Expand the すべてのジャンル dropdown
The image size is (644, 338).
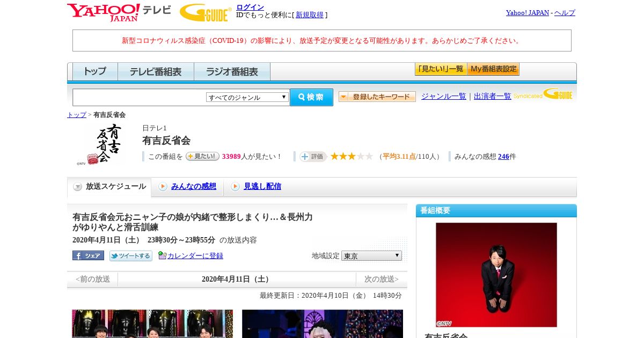pyautogui.click(x=247, y=97)
